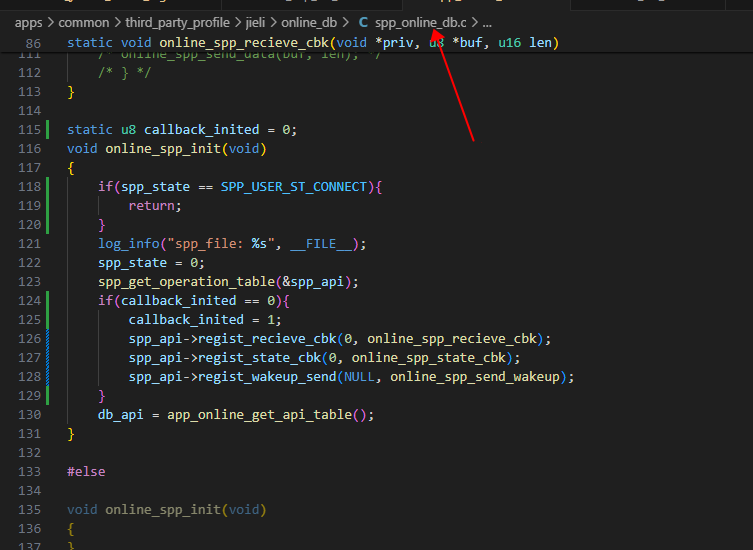Screen dimensions: 753x550
Task: Select line number 113 in the gutter
Action: 29,92
